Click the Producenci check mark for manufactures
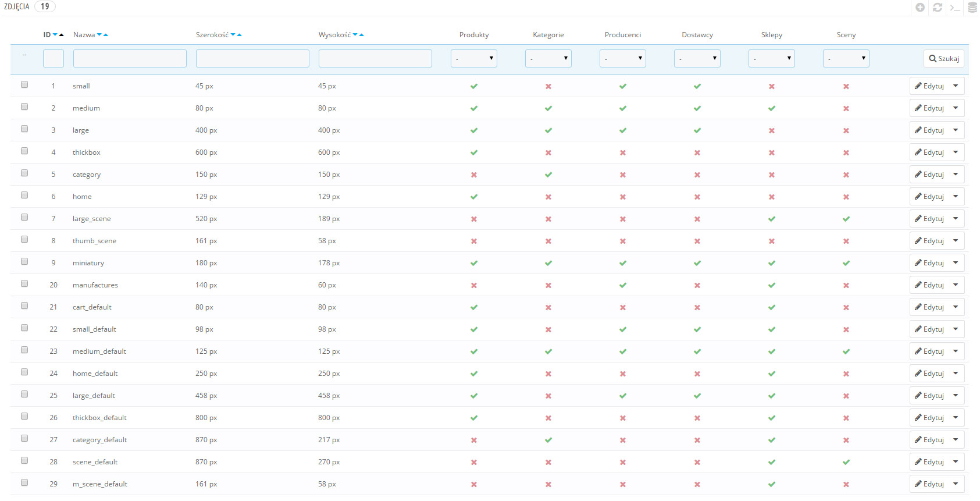 pyautogui.click(x=623, y=285)
